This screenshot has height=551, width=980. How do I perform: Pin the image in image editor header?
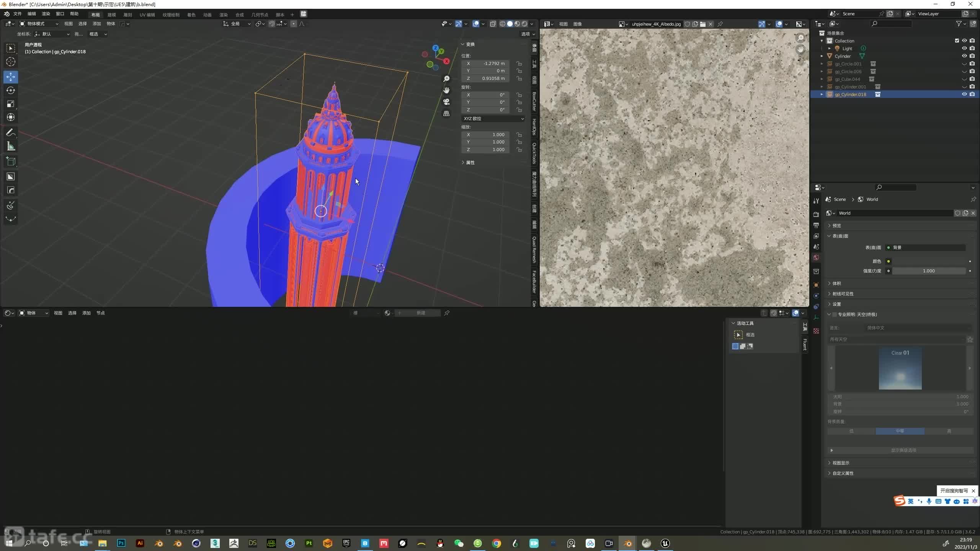[720, 24]
